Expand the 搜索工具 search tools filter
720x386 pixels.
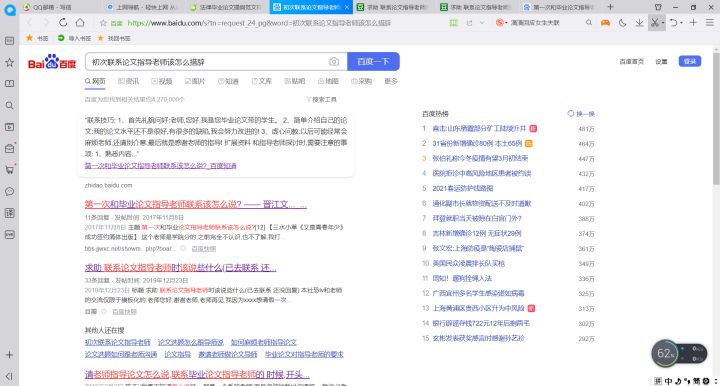pyautogui.click(x=321, y=99)
